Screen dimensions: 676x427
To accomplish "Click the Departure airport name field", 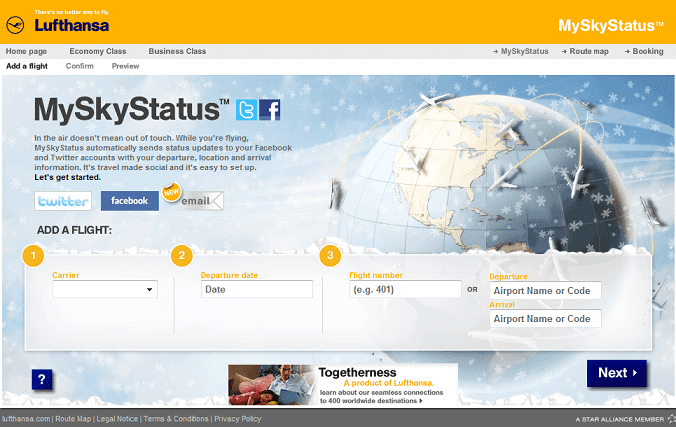I will pos(545,291).
